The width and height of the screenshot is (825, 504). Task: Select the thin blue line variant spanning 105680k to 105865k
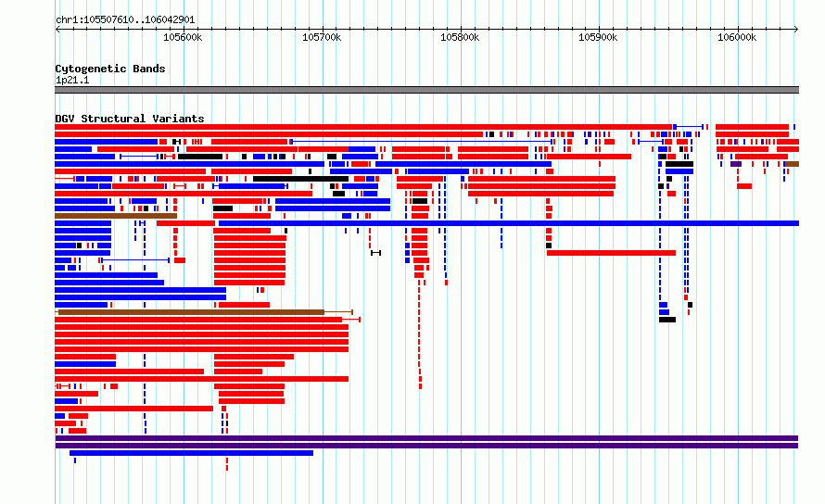(422, 142)
